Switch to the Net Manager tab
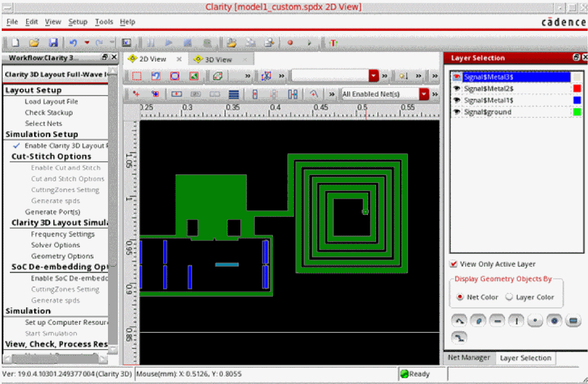 (469, 357)
